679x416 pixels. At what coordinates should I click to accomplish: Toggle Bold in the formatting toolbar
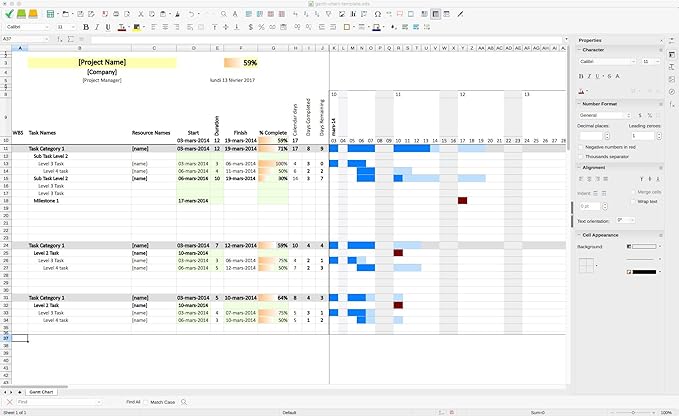pos(86,27)
